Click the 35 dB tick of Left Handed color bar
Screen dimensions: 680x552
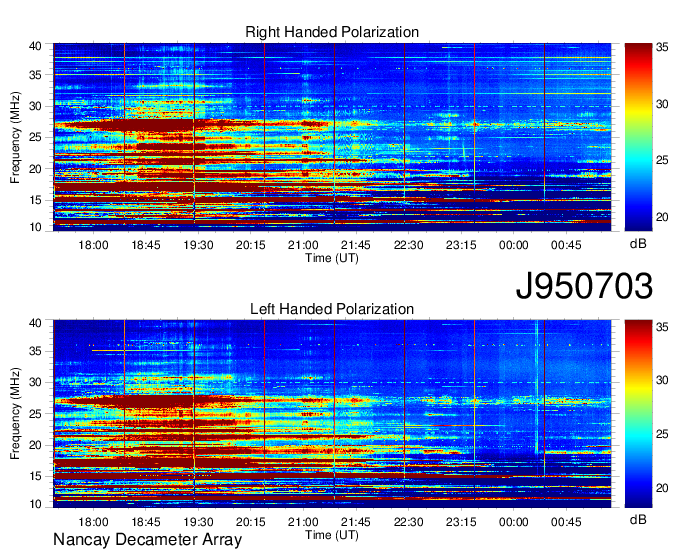coord(662,327)
